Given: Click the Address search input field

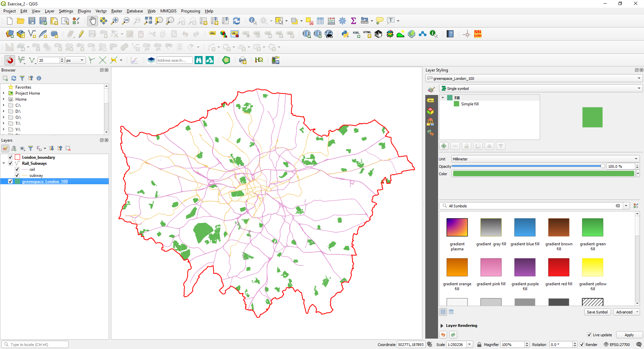Looking at the screenshot, I should [174, 60].
